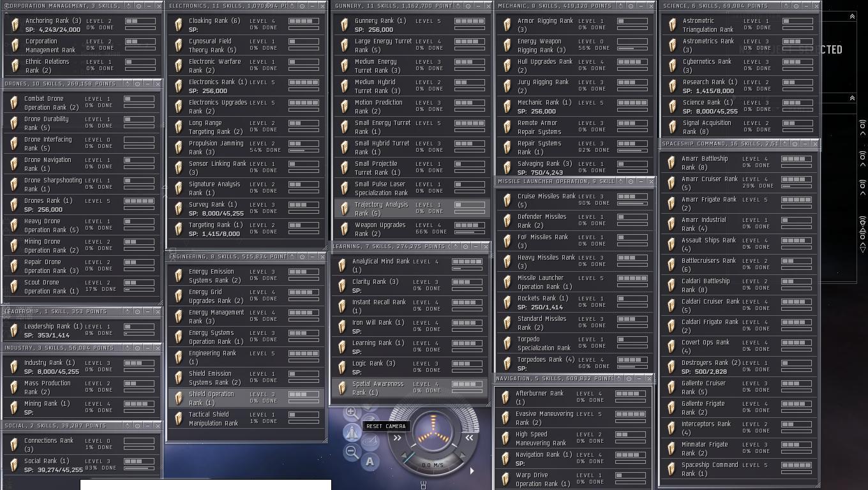The image size is (868, 490).
Task: Select the Trajectory Analysis Rank (5) skill
Action: click(412, 209)
